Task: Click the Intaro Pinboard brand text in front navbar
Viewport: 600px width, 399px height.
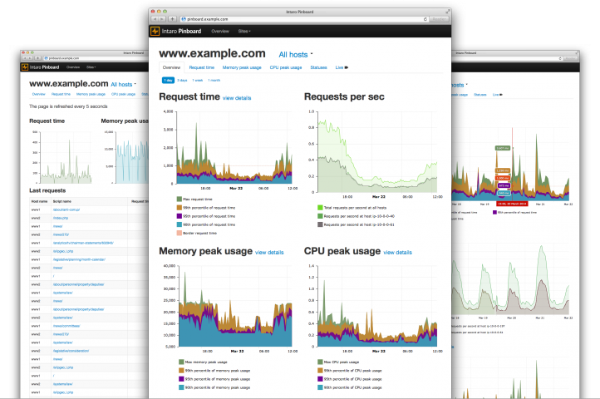Action: [x=181, y=31]
